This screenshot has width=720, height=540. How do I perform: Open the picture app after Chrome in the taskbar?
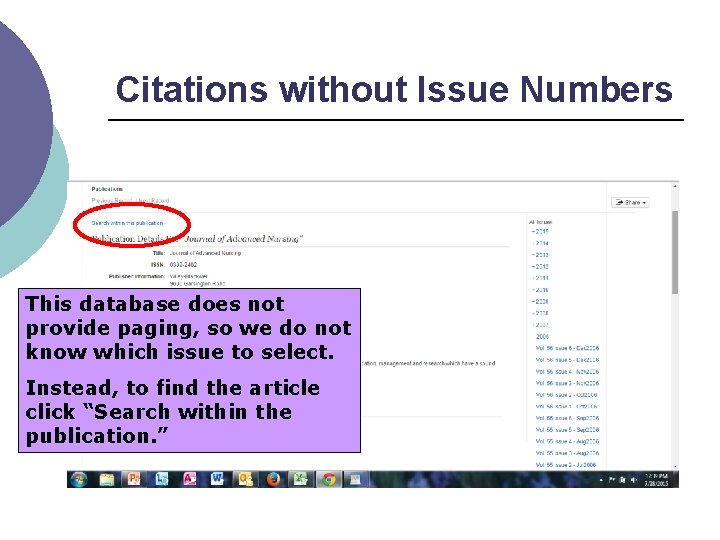click(355, 479)
